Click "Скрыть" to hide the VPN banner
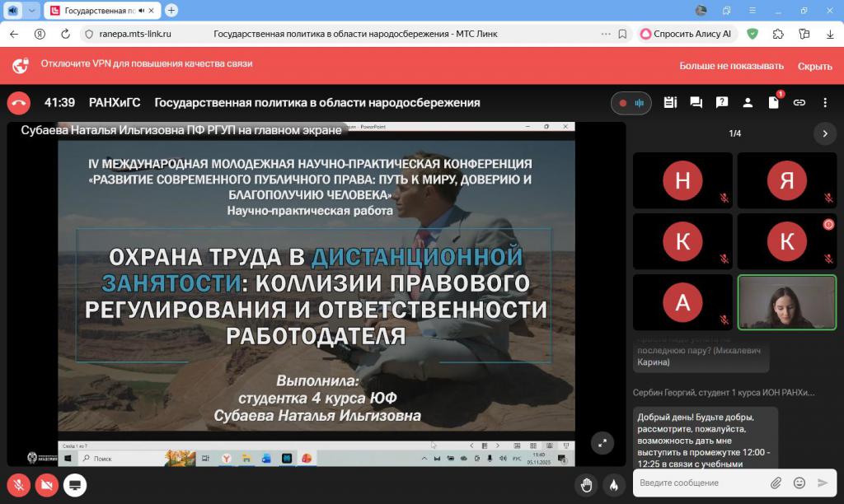Image resolution: width=844 pixels, height=504 pixels. [x=814, y=66]
